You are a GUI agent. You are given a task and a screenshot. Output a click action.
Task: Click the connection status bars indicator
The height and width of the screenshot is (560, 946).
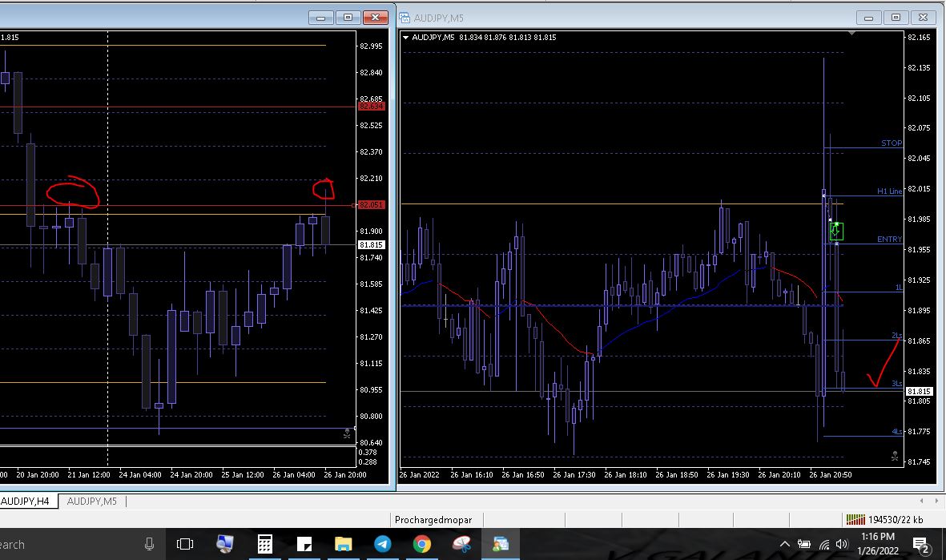coord(855,520)
